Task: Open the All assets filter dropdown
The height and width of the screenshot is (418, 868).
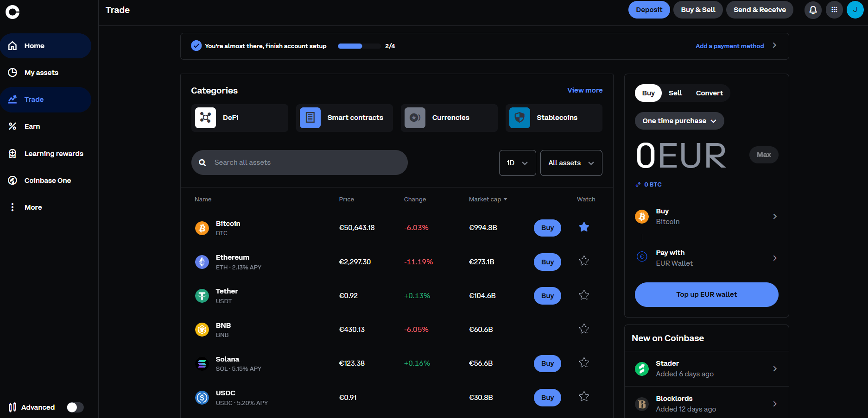Action: click(x=571, y=163)
